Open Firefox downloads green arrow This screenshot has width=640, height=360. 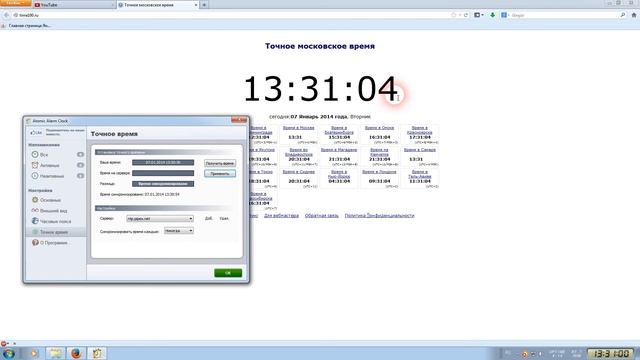[x=493, y=15]
